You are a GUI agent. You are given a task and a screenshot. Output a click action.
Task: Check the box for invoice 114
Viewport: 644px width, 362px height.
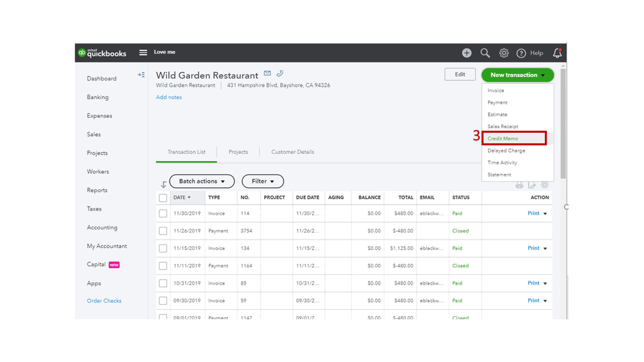click(163, 213)
